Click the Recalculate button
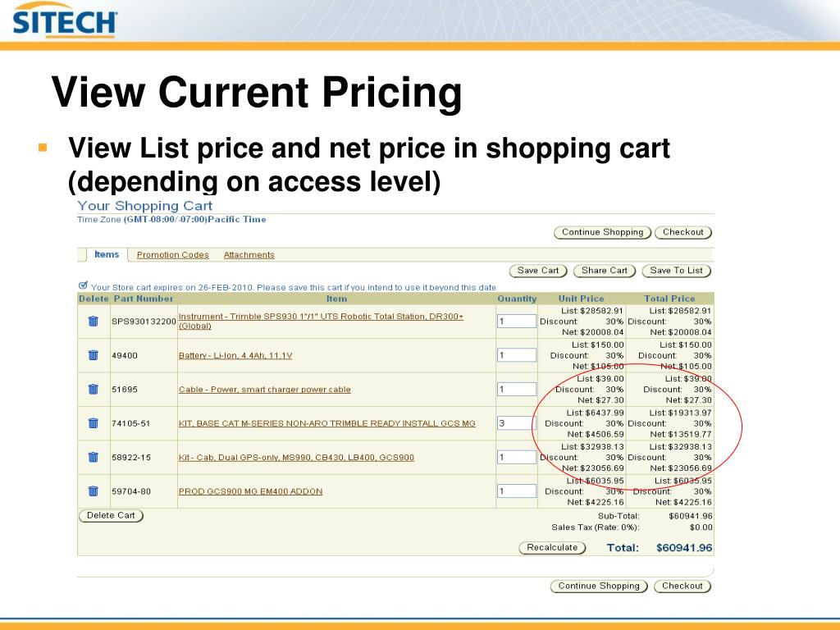 (x=552, y=547)
